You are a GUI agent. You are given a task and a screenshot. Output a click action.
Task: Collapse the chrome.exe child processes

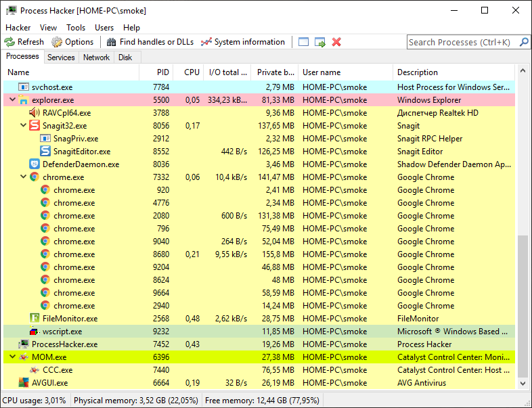pyautogui.click(x=24, y=177)
